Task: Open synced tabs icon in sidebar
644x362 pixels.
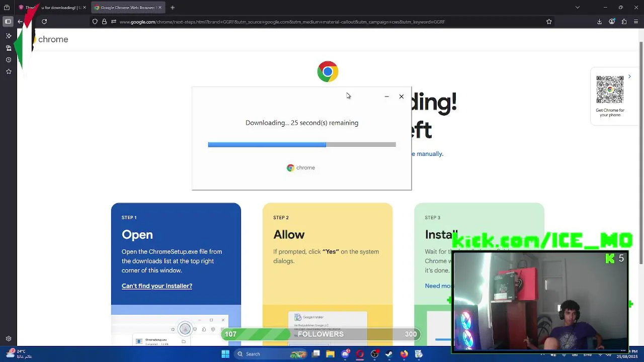Action: tap(9, 48)
